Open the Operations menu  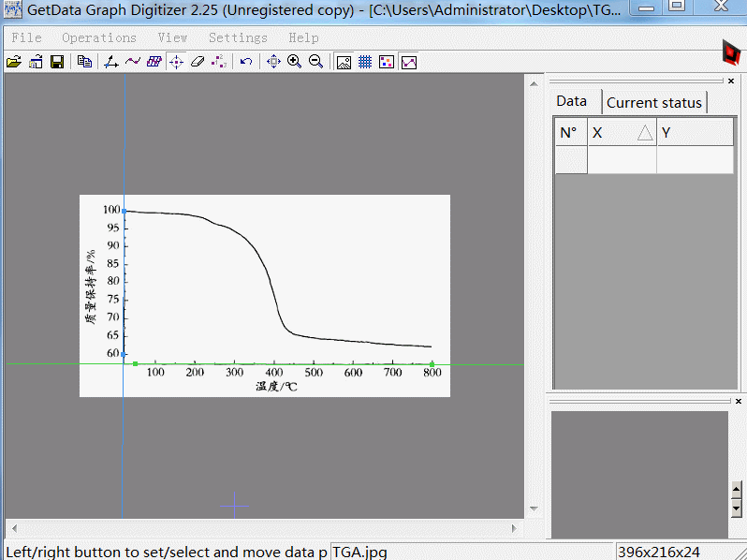[99, 37]
